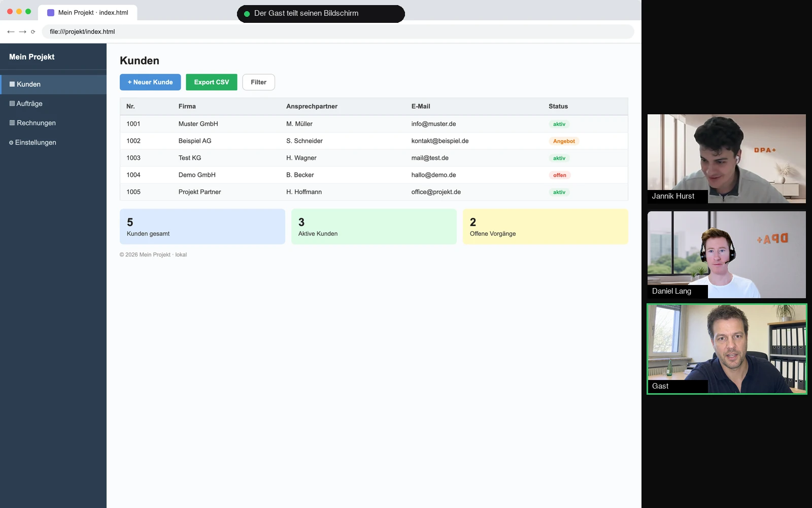Click email mail@test.de
812x508 pixels.
pos(430,158)
